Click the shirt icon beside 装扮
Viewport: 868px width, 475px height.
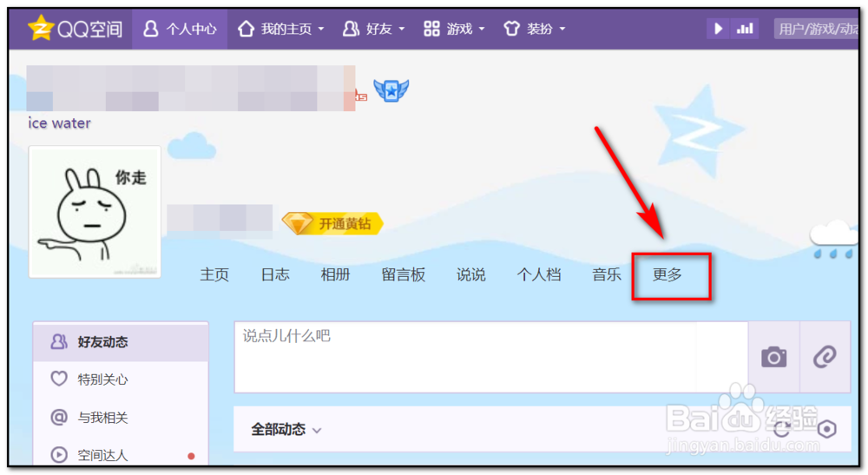coord(511,29)
